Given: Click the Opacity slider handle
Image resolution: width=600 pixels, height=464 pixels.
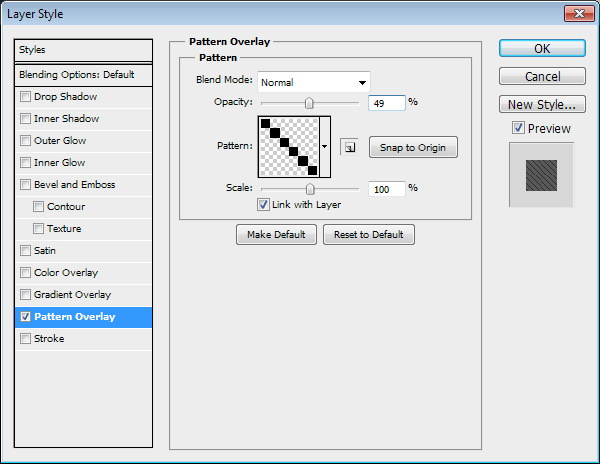Looking at the screenshot, I should 309,103.
